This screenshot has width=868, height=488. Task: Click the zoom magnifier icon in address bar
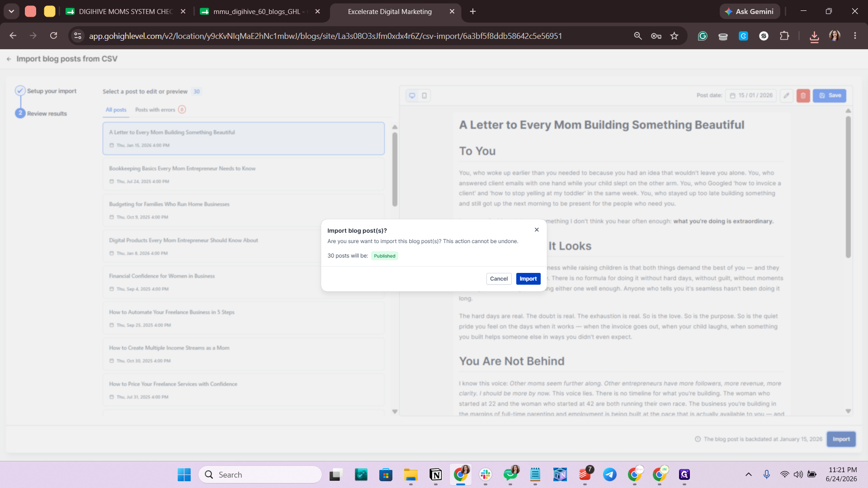(638, 36)
